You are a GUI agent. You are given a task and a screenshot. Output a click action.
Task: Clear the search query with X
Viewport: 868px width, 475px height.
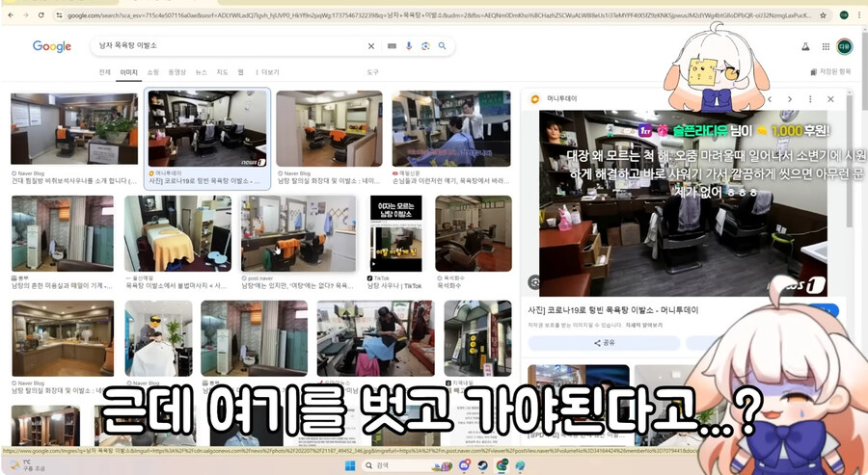click(x=371, y=46)
